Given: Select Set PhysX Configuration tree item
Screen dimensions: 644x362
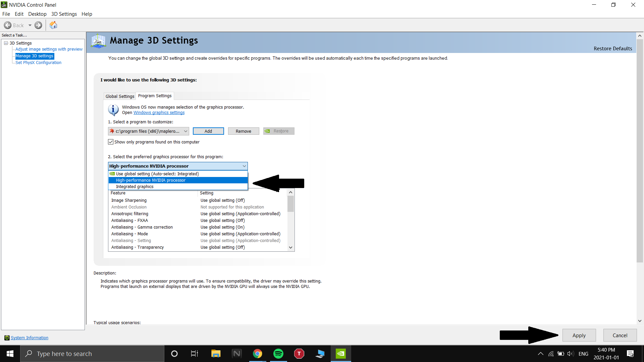Looking at the screenshot, I should pyautogui.click(x=38, y=63).
